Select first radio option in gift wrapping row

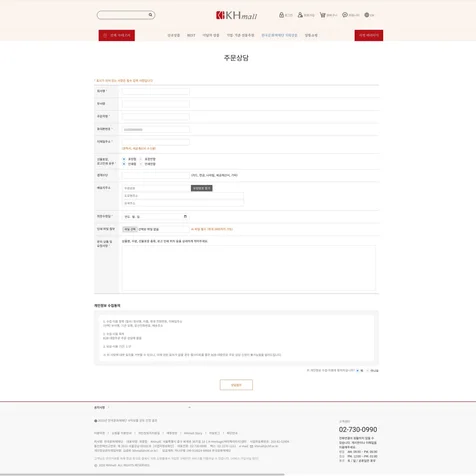tap(124, 159)
